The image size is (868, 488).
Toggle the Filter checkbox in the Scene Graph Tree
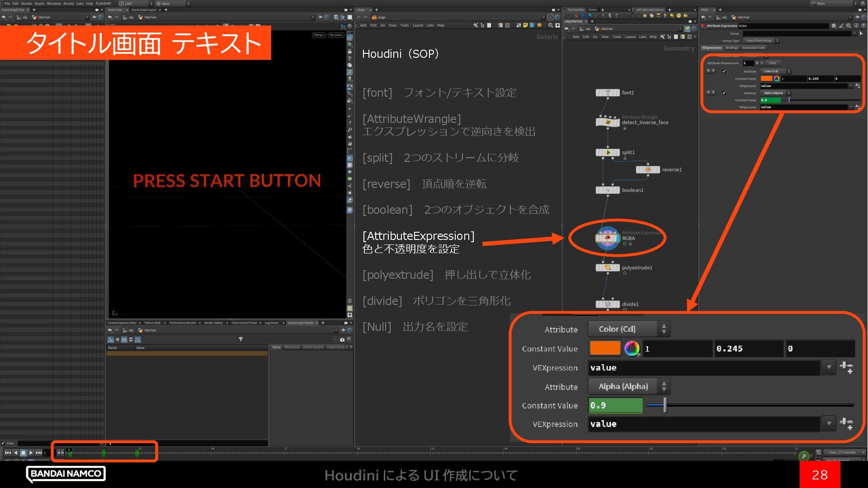click(3, 443)
